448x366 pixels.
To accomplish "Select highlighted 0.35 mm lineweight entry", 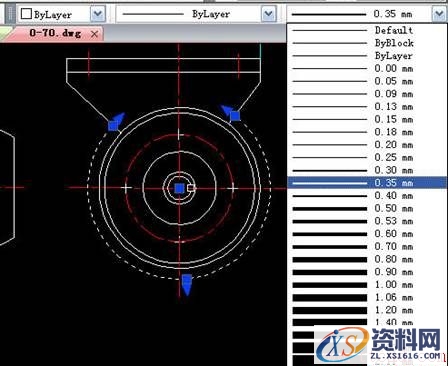I will (x=367, y=183).
